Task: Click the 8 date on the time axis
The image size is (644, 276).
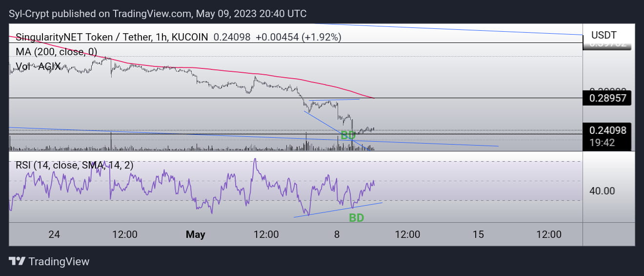Action: click(x=337, y=234)
